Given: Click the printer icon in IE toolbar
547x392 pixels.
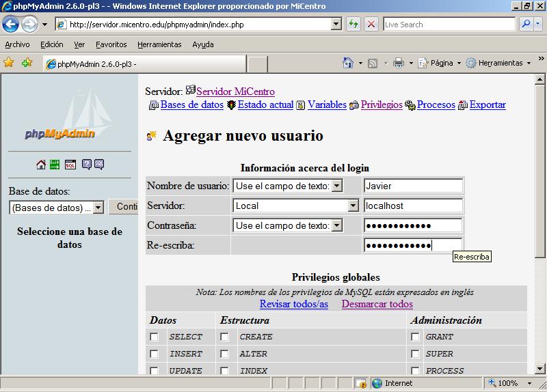Looking at the screenshot, I should coord(399,63).
